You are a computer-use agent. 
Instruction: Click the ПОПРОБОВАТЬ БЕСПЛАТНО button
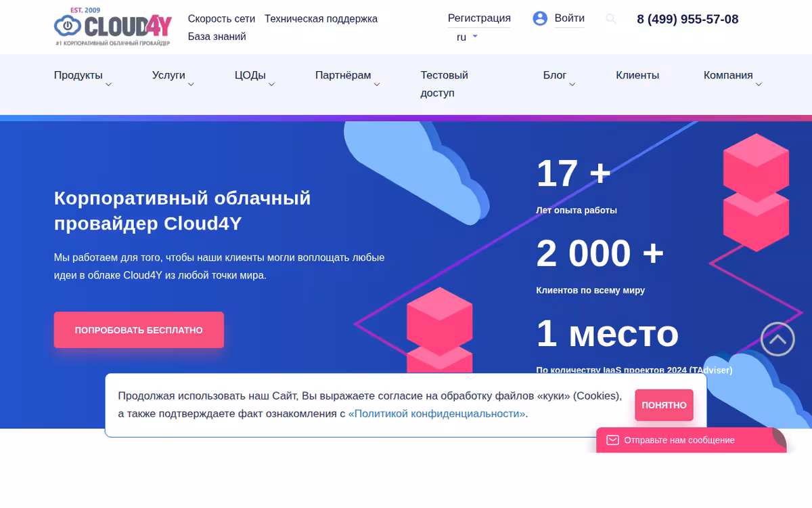[x=139, y=330]
